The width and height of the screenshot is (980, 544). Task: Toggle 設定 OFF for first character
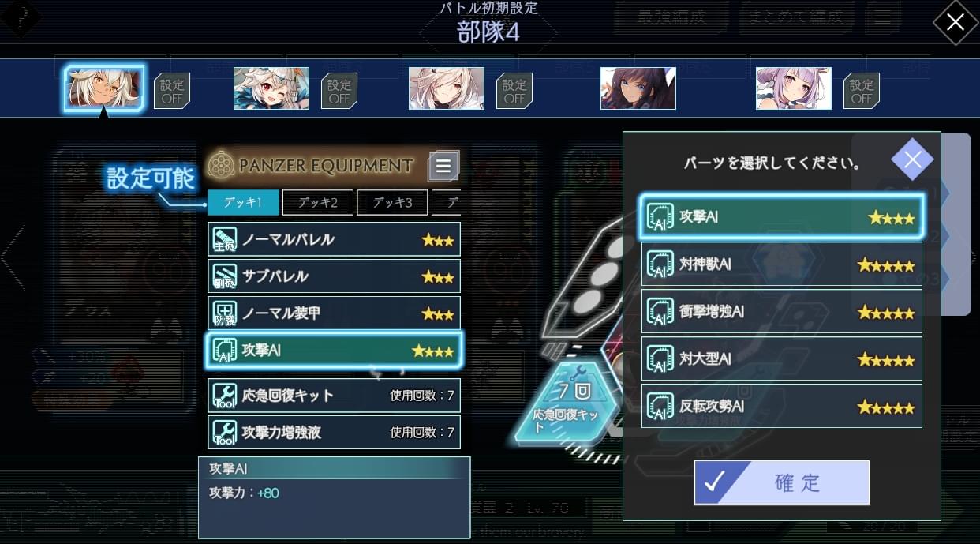[x=171, y=91]
